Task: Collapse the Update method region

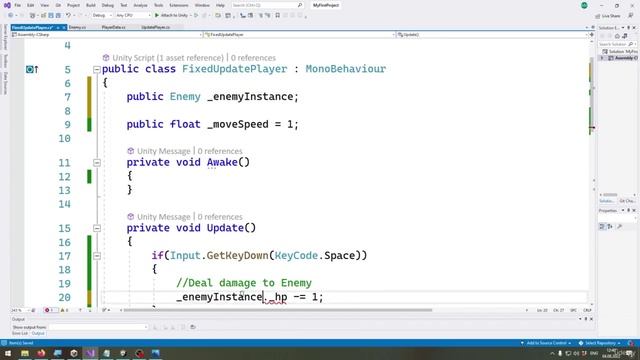Action: click(97, 229)
